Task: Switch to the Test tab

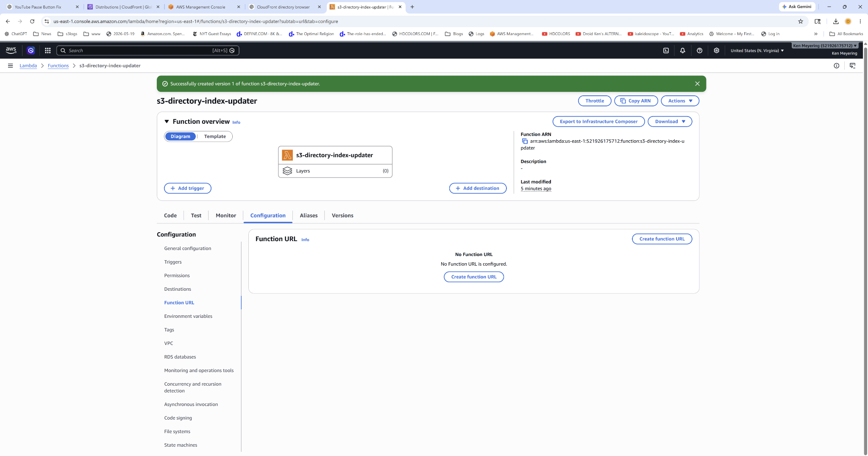Action: pyautogui.click(x=196, y=215)
